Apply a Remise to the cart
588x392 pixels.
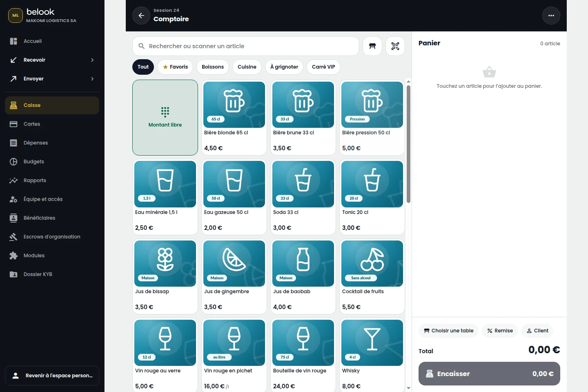coord(500,331)
